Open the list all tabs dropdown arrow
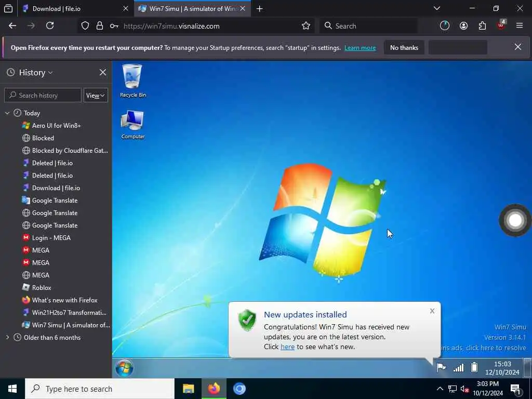Viewport: 532px width, 399px height. click(437, 8)
